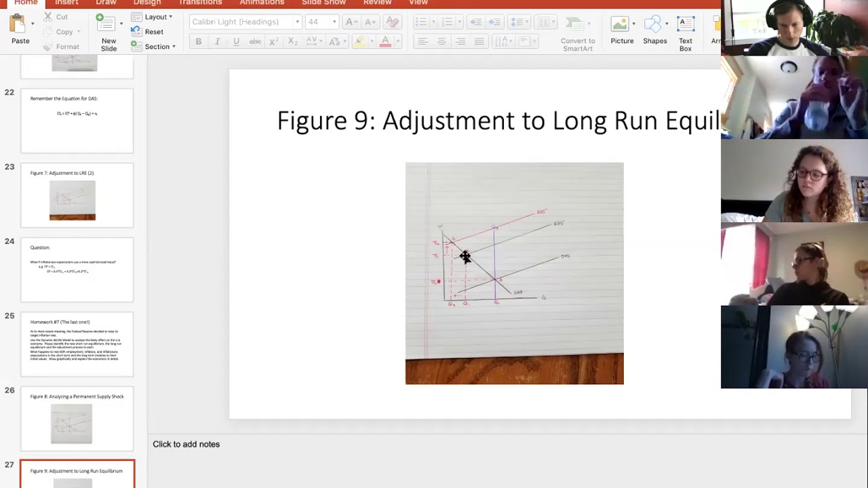Click Convert to SmartArt

[578, 33]
